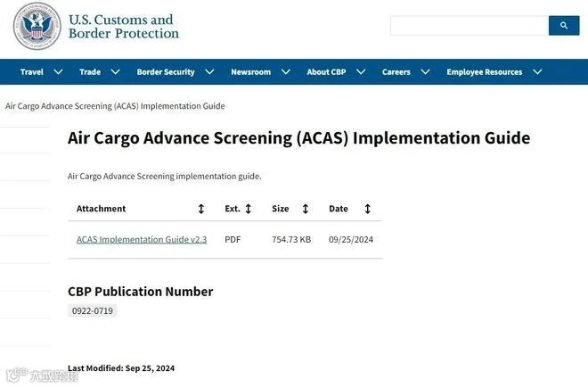Expand the Careers menu chevron
The width and height of the screenshot is (588, 388).
click(x=425, y=71)
